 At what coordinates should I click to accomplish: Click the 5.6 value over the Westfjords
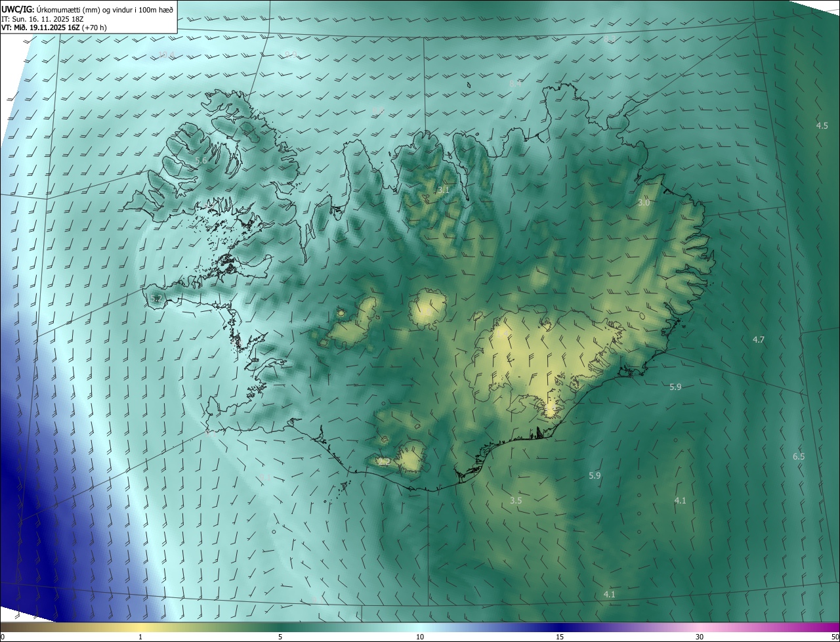coord(201,161)
